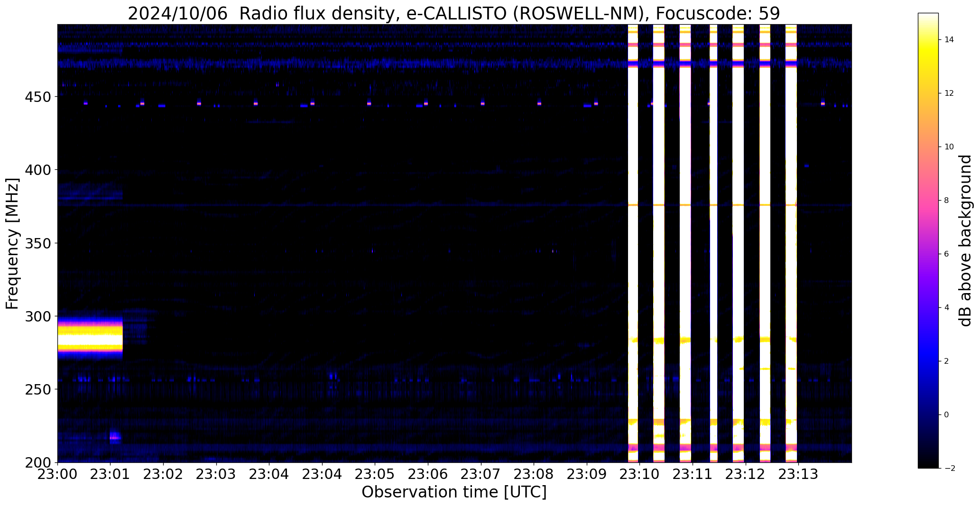Click the 450 tick on frequency axis
This screenshot has width=980, height=506.
click(39, 97)
